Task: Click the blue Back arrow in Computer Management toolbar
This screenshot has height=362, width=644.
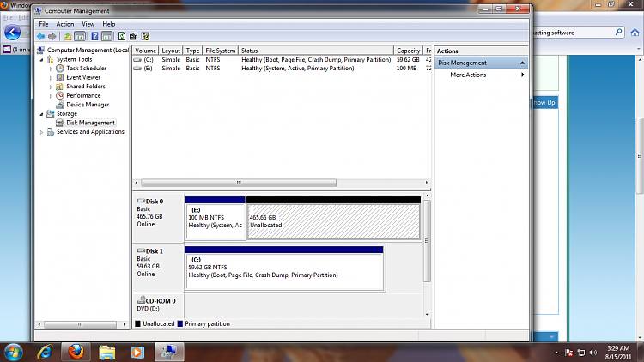Action: (40, 37)
